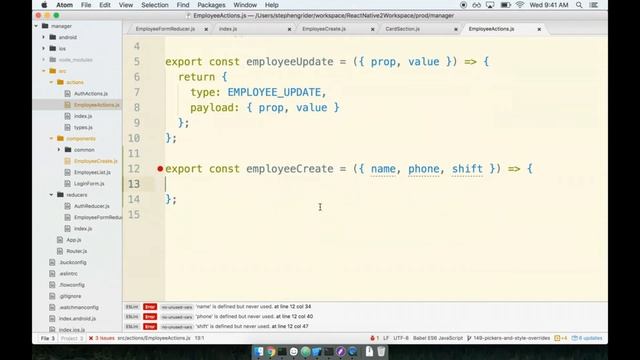Expand the ios folder arrow
Viewport: 640px width, 360px height.
tap(44, 49)
